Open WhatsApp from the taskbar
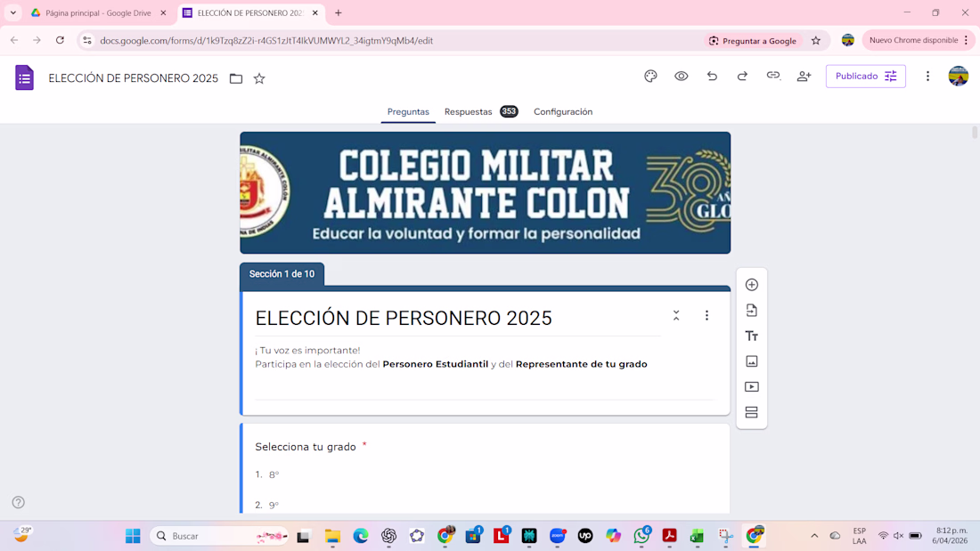Image resolution: width=980 pixels, height=551 pixels. coord(641,535)
